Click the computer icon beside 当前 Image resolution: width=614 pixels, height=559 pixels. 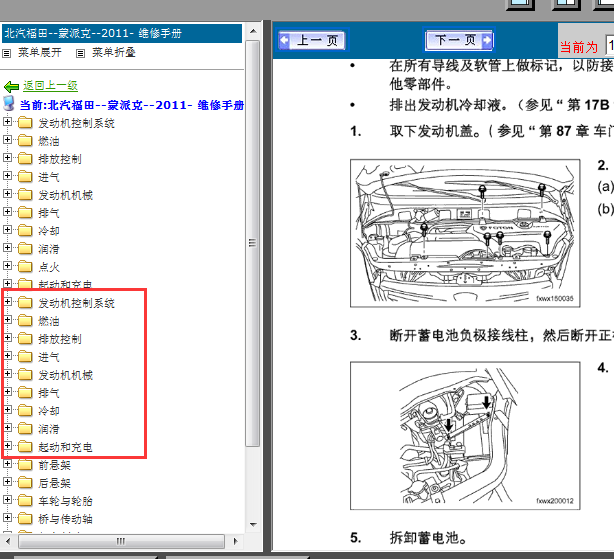(9, 103)
